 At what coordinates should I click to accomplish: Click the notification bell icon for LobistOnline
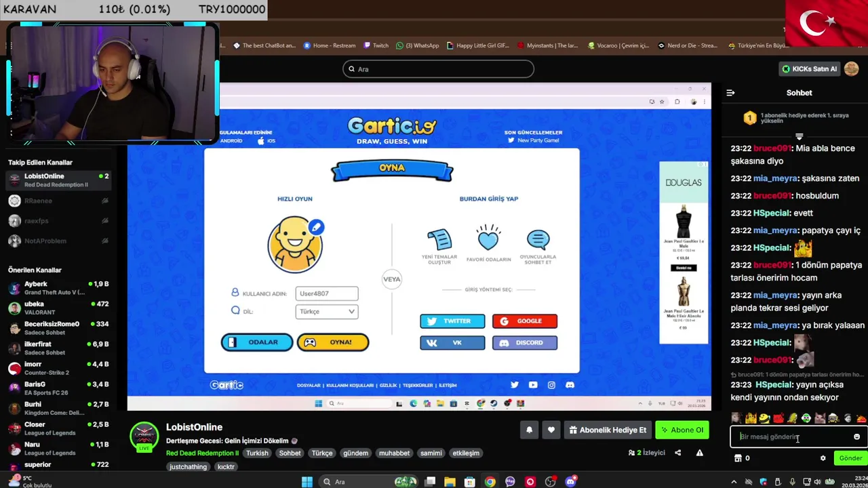pos(530,430)
